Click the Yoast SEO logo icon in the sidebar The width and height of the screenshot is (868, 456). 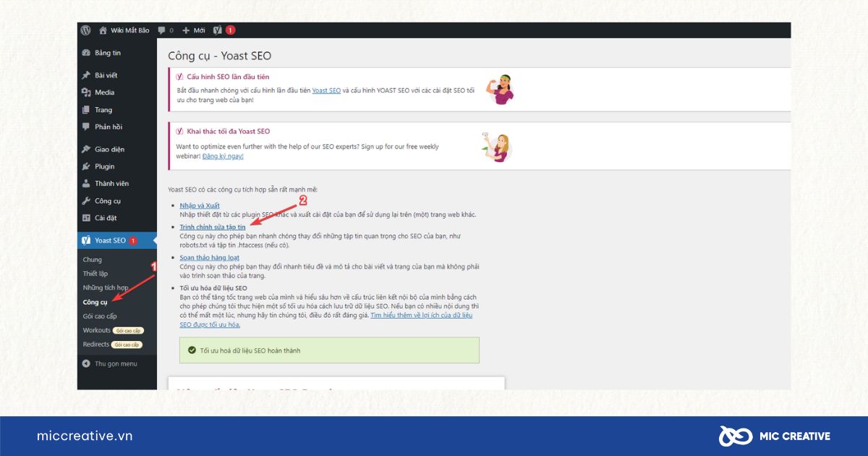pyautogui.click(x=86, y=240)
